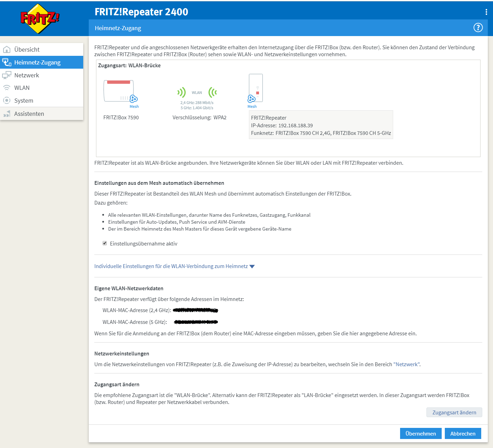Click the IP-Adresse 192.168.188.39 text
The image size is (493, 448).
tap(282, 126)
